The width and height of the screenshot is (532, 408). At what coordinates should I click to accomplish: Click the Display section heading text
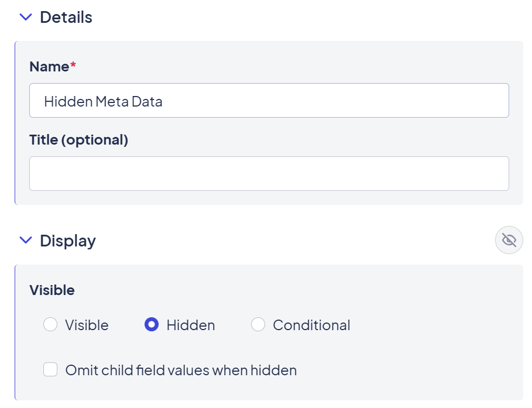click(x=67, y=241)
